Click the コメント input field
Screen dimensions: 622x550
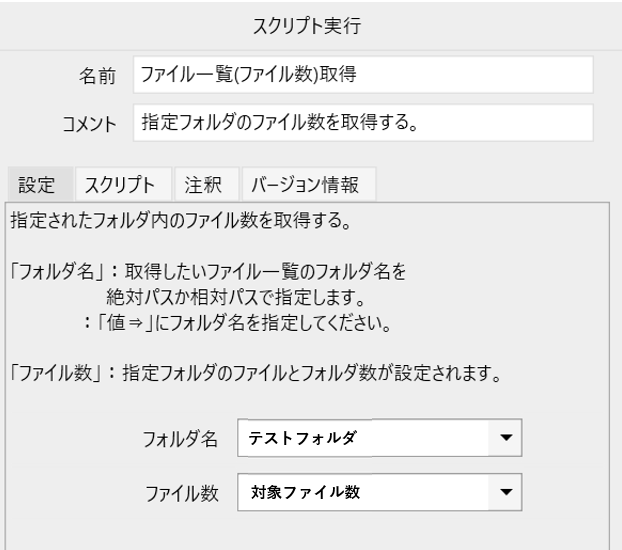[363, 123]
